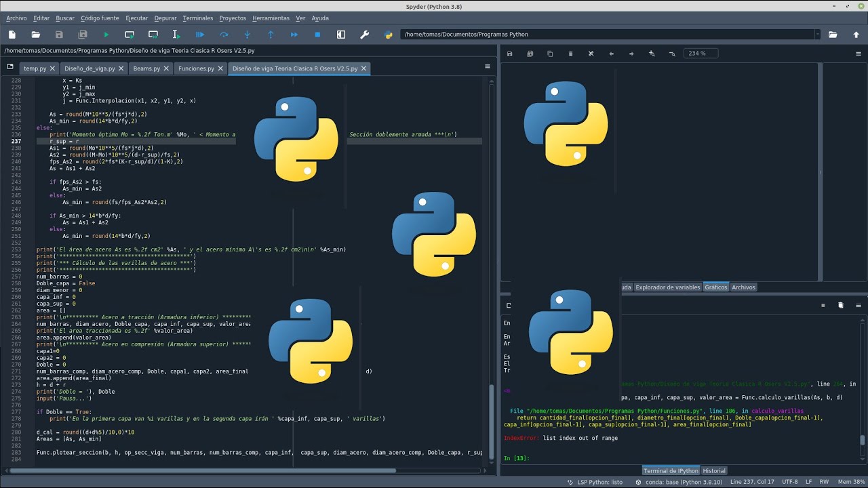The height and width of the screenshot is (488, 868).
Task: Run cell and advance to next
Action: click(153, 35)
